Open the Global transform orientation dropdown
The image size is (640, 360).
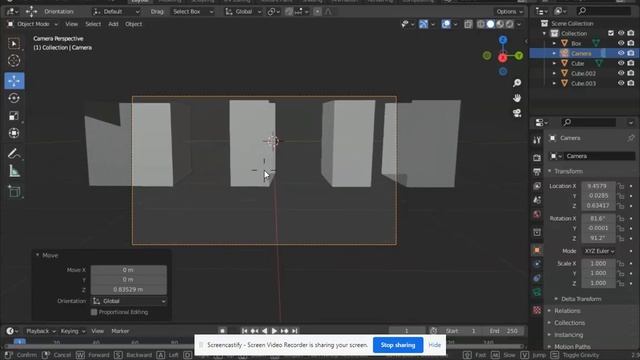244,12
